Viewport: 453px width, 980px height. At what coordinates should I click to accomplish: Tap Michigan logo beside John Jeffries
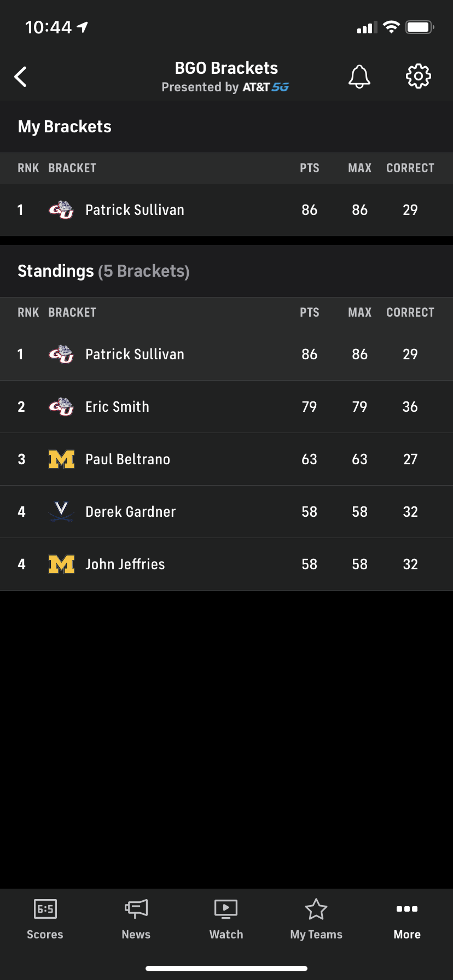pyautogui.click(x=61, y=564)
